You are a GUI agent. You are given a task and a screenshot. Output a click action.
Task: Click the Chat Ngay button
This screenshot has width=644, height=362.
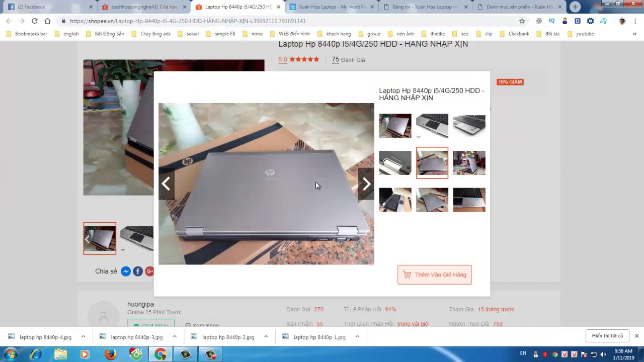pos(151,324)
